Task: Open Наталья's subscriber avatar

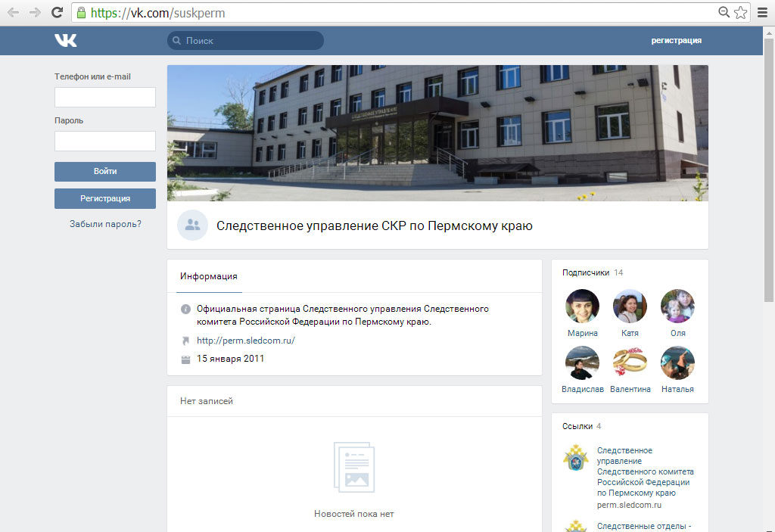Action: 677,363
